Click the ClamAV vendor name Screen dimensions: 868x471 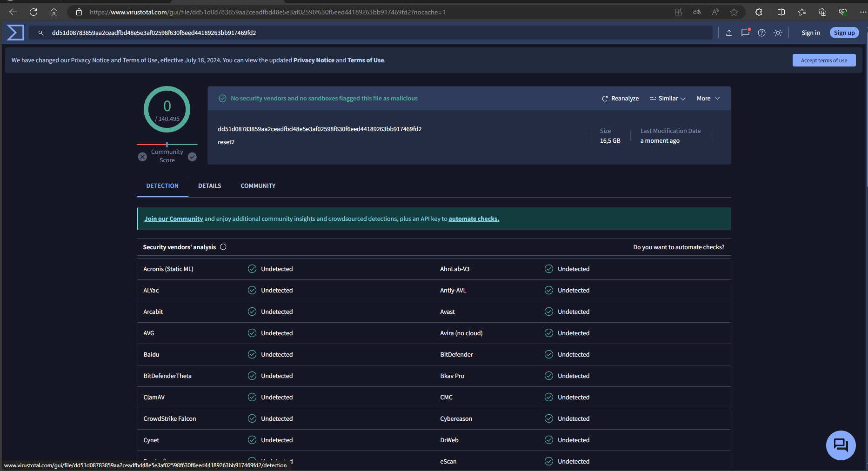click(x=154, y=397)
